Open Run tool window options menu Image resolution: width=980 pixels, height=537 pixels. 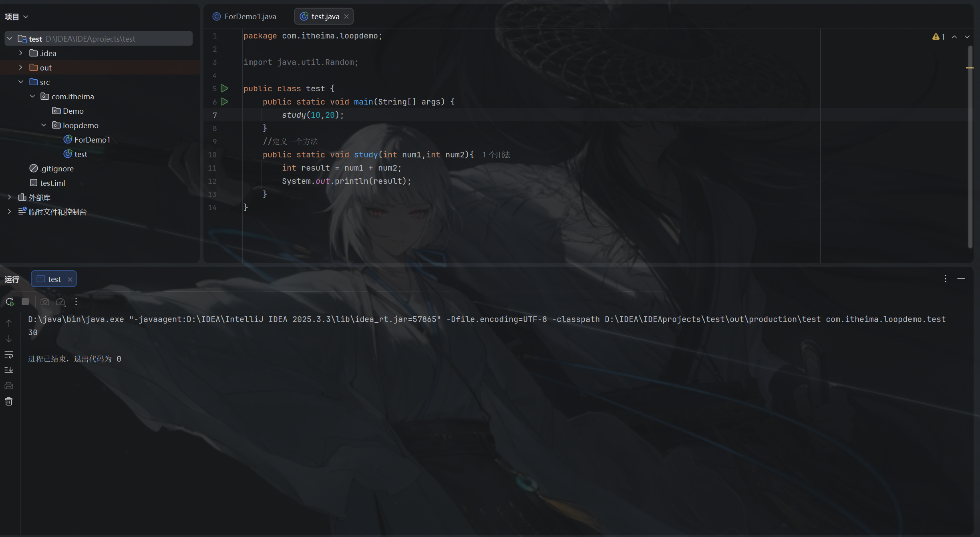tap(946, 279)
